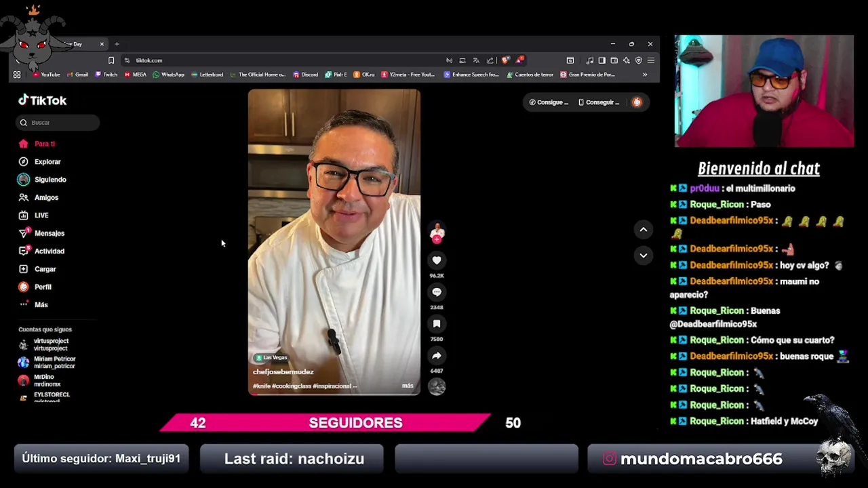The height and width of the screenshot is (488, 868).
Task: Share the video via arrow icon
Action: 437,356
